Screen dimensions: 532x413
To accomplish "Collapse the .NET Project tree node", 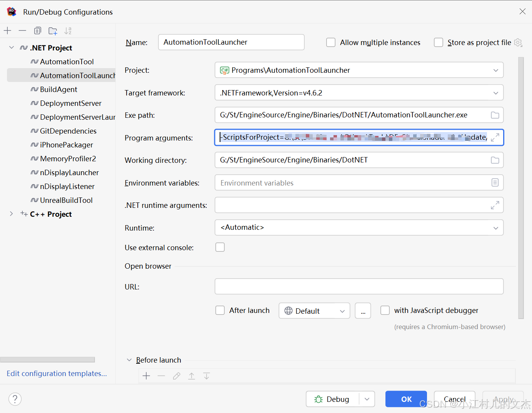I will [x=12, y=47].
